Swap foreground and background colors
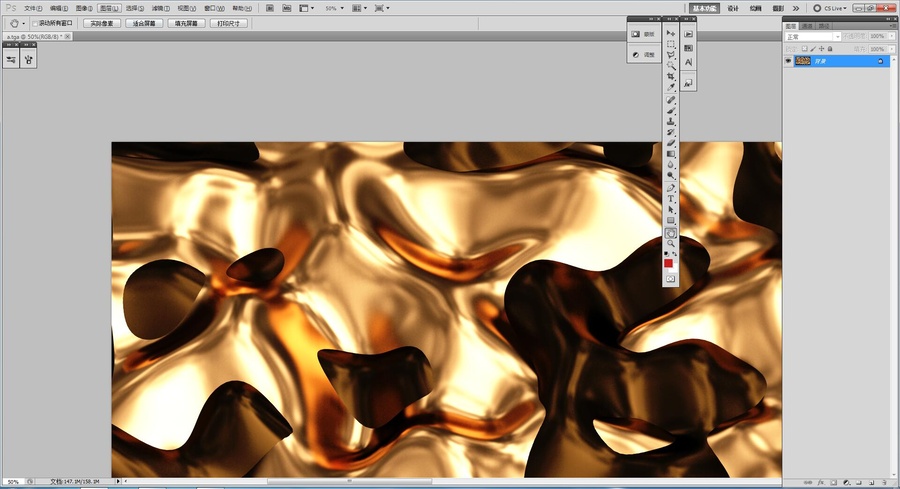 pos(674,254)
